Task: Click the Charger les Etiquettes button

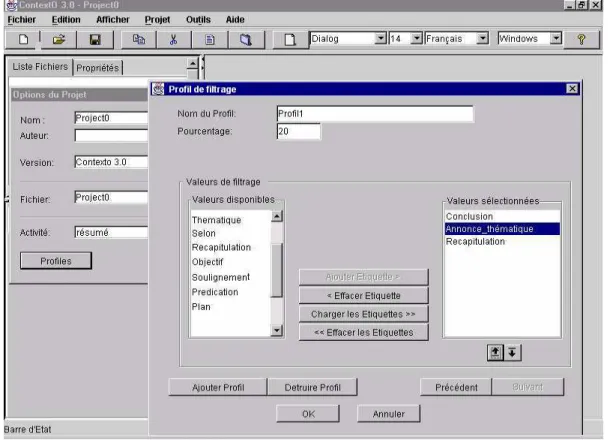Action: [x=364, y=314]
